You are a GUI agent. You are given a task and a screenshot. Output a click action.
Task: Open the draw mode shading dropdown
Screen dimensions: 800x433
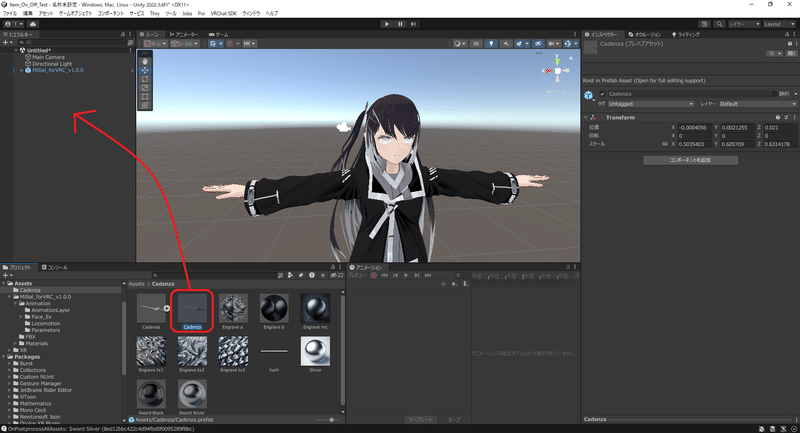(459, 44)
